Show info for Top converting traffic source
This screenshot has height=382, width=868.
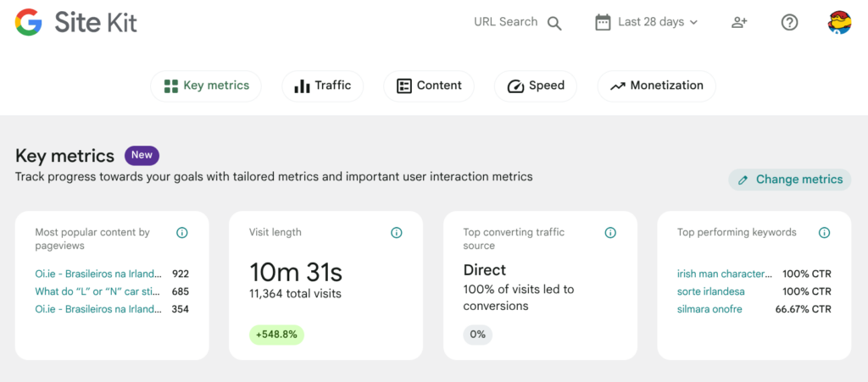(x=610, y=233)
